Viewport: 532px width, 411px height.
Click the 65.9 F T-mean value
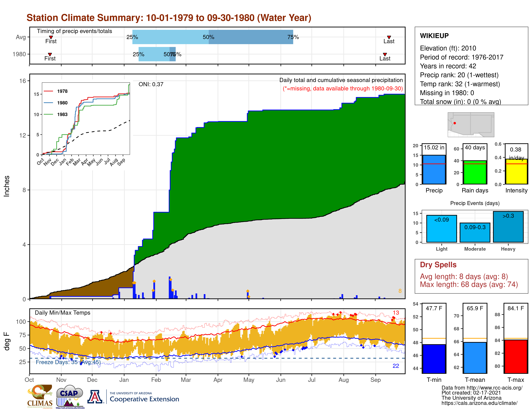[475, 308]
